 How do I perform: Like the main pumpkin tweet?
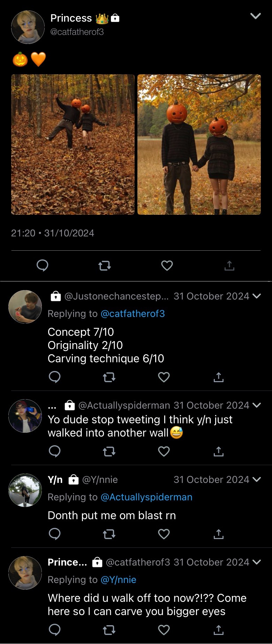coord(167,266)
